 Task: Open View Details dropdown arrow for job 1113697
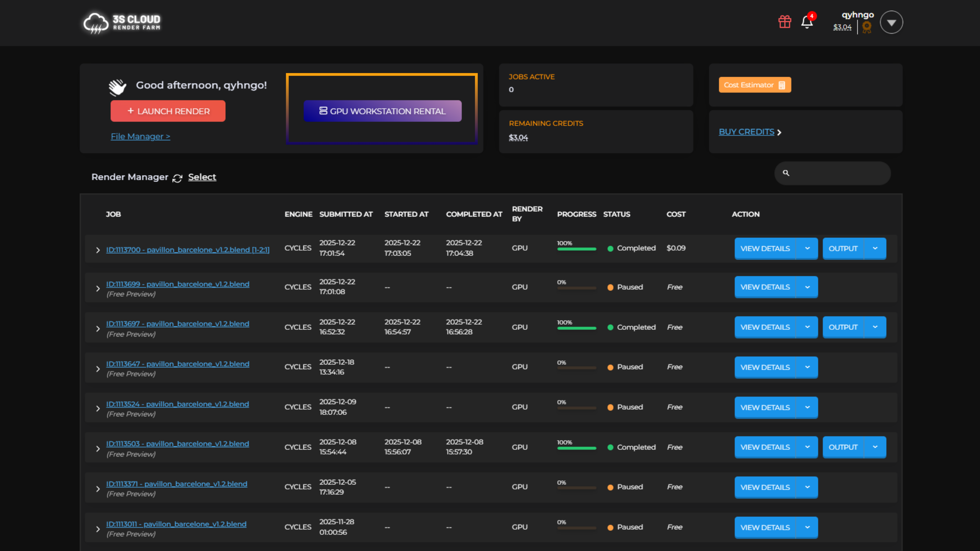(807, 327)
